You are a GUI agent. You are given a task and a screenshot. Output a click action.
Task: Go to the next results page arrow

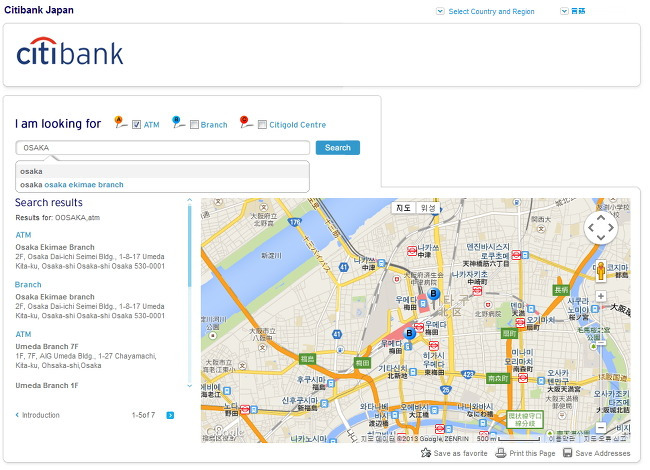[x=170, y=415]
